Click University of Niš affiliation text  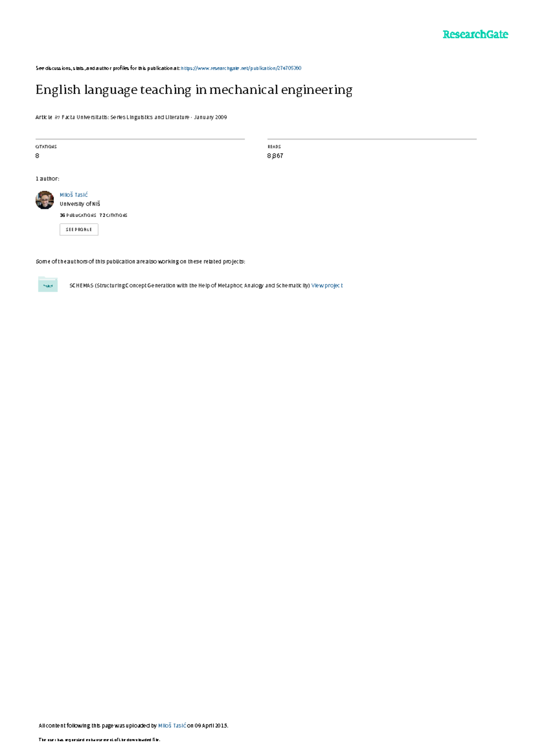pyautogui.click(x=80, y=204)
